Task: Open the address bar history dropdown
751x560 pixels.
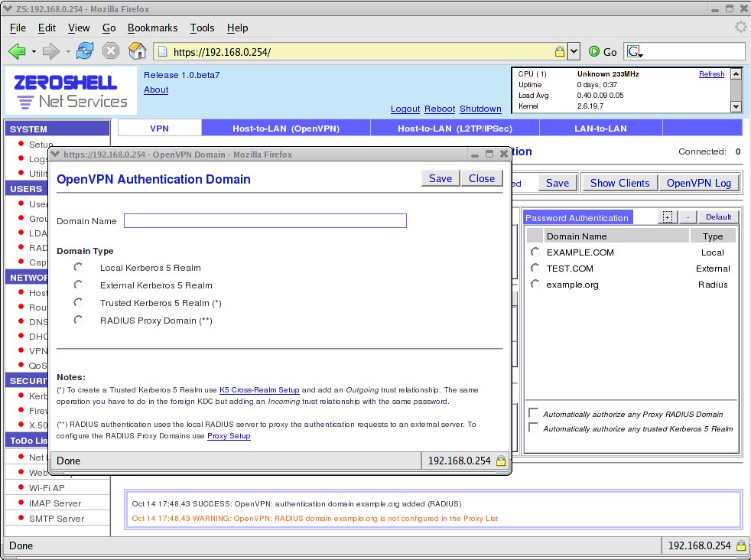Action: pos(574,51)
